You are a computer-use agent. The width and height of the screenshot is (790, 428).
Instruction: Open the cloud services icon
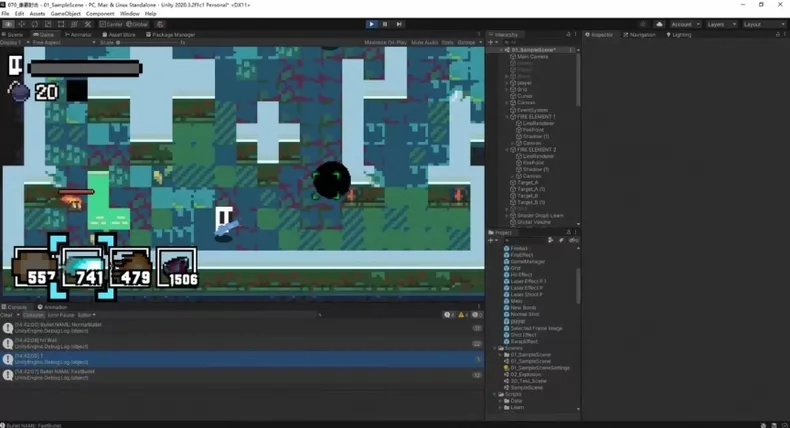point(659,24)
